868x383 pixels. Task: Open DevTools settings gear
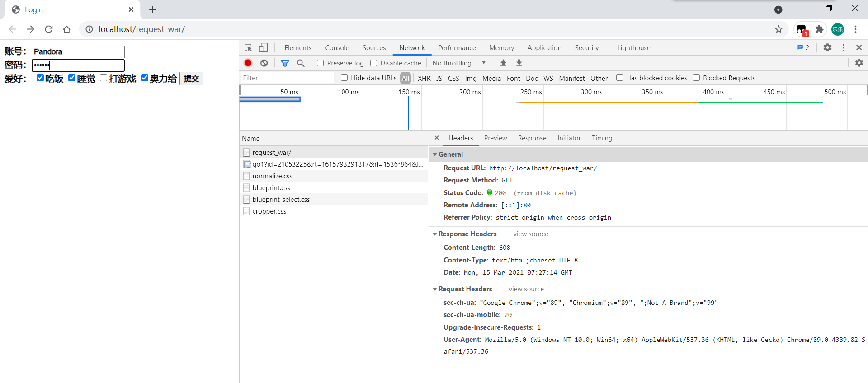click(827, 48)
